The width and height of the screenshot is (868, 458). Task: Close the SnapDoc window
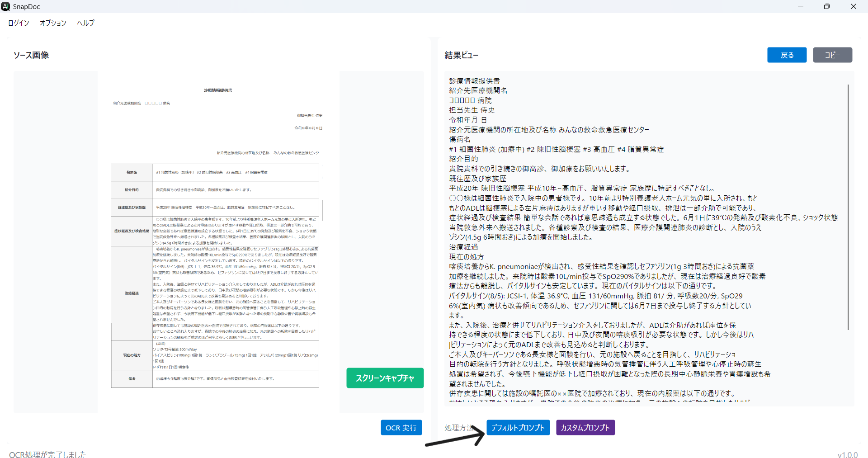pos(853,6)
